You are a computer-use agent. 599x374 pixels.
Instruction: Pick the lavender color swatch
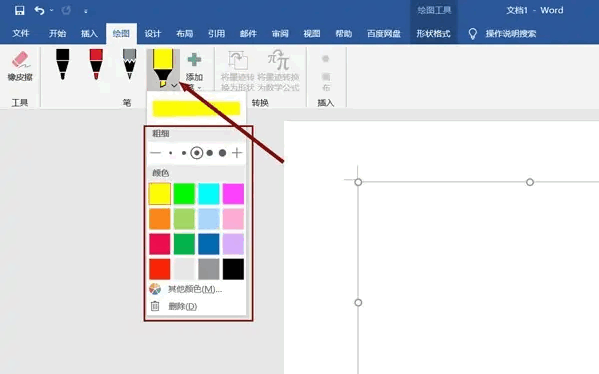point(233,244)
